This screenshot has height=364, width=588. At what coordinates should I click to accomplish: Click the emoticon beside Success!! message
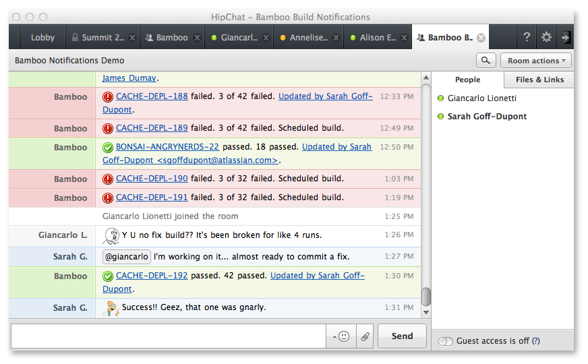click(111, 308)
